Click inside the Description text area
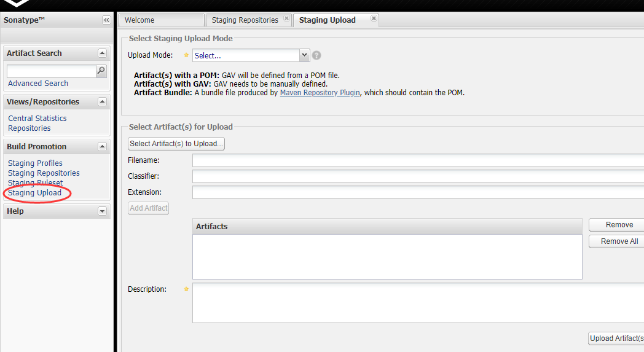 (x=418, y=303)
